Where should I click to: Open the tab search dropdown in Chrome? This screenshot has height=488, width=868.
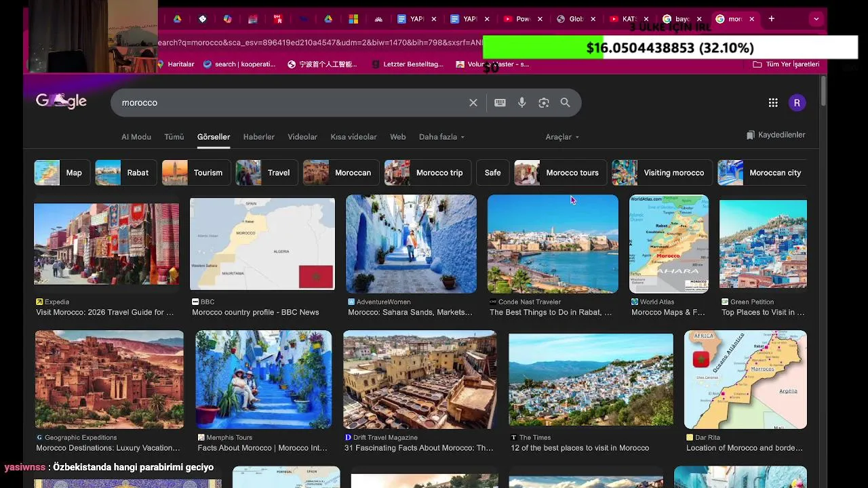816,19
